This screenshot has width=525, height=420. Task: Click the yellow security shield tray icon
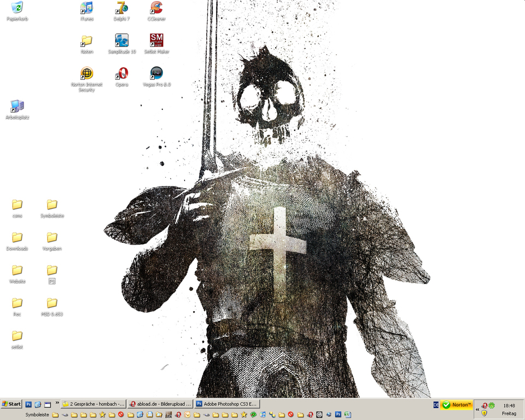(x=484, y=413)
